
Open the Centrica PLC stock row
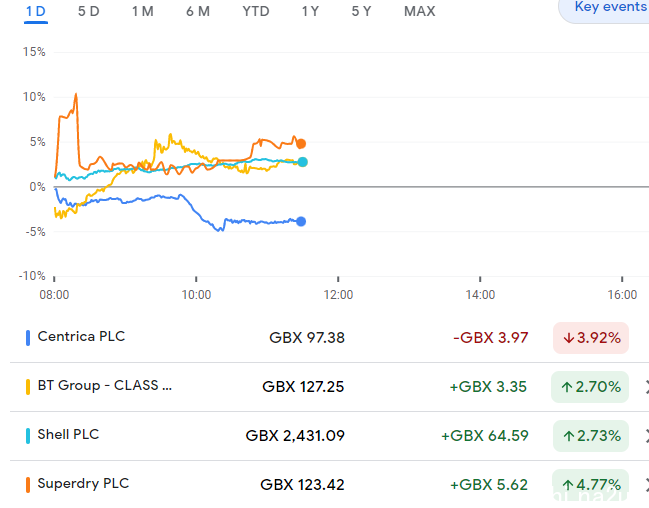tap(329, 337)
